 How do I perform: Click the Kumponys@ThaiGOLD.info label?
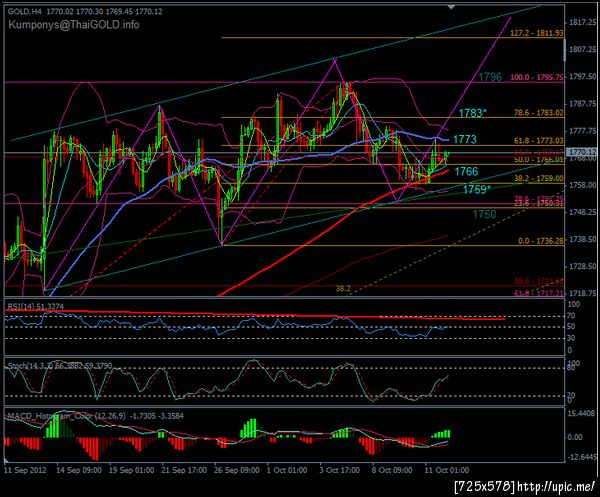click(74, 25)
